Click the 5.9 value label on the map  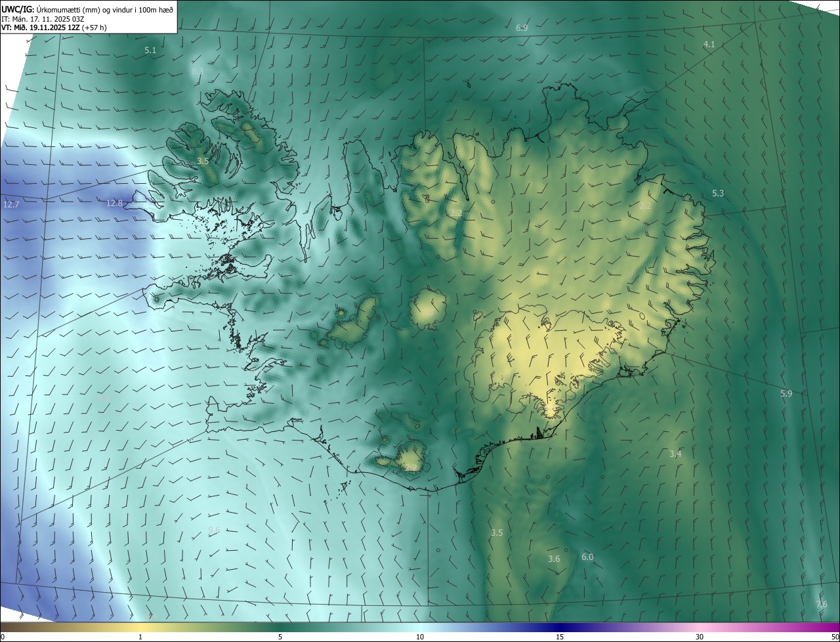(786, 393)
